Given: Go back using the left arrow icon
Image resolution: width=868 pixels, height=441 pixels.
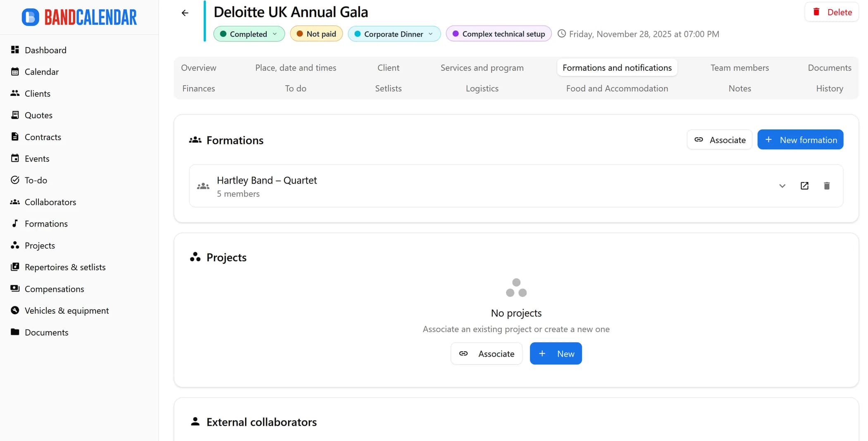Looking at the screenshot, I should (x=185, y=13).
